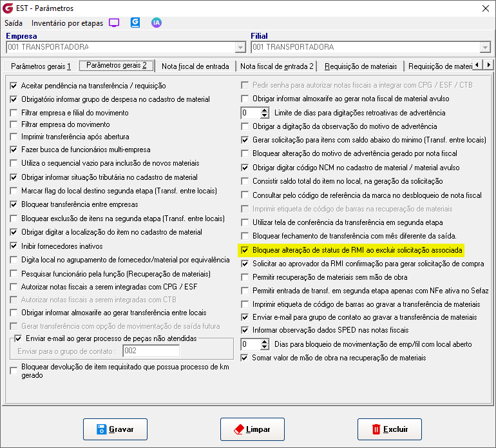496x448 pixels.
Task: Enable Bloquear devolução de item requisitado checkbox
Action: [x=14, y=371]
